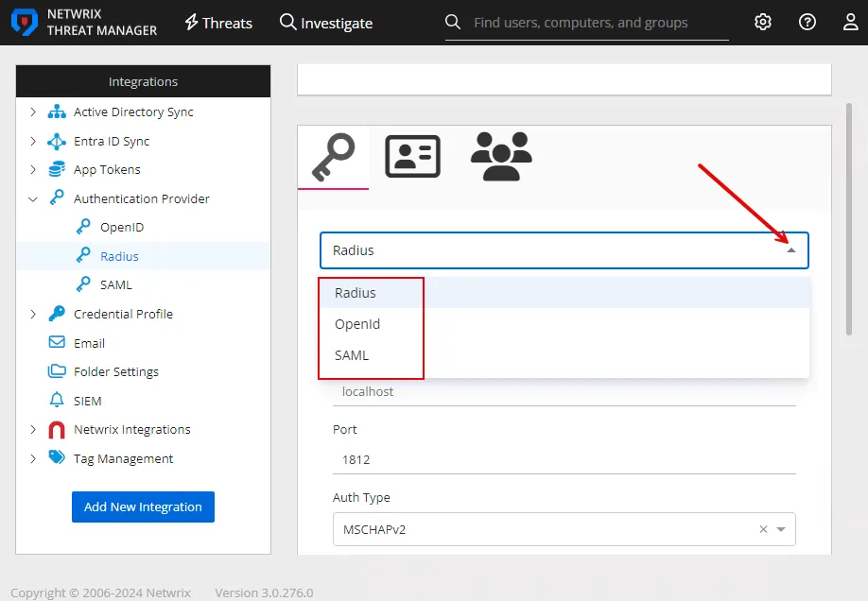The image size is (868, 601).
Task: Click Add New Integration button
Action: click(x=143, y=507)
